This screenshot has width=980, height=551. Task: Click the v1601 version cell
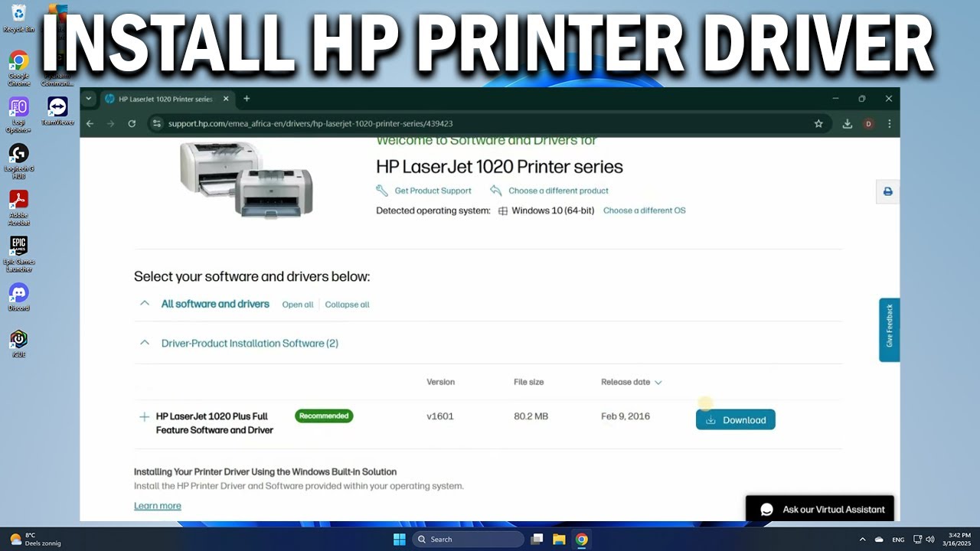440,416
